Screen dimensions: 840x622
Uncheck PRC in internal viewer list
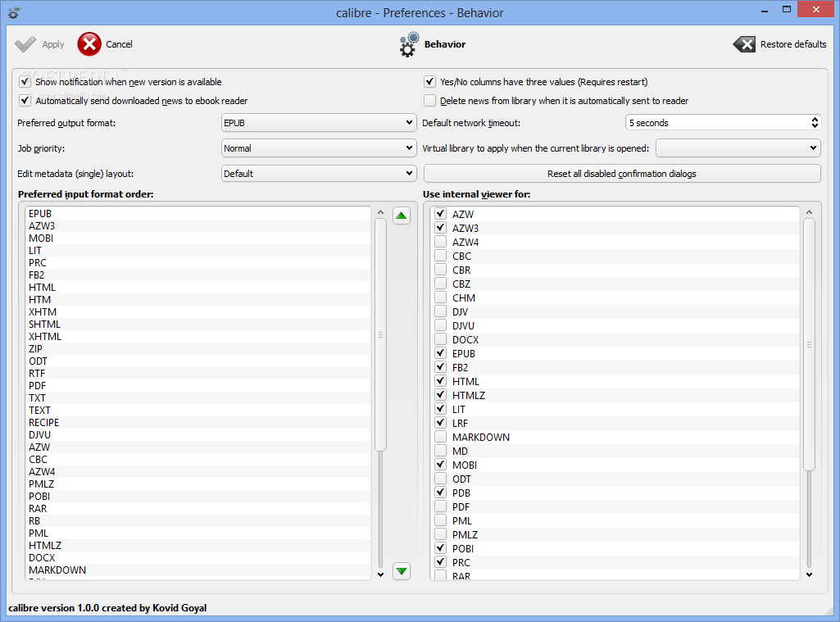(440, 562)
